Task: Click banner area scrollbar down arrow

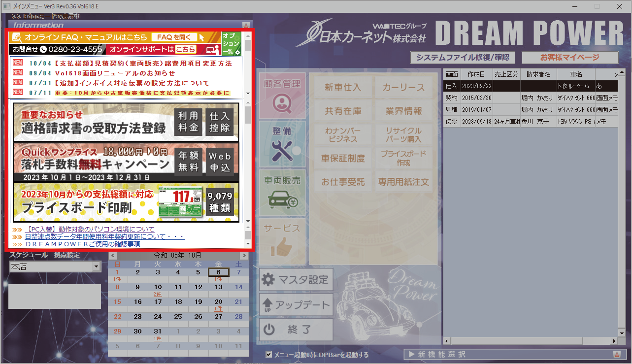Action: (x=248, y=221)
